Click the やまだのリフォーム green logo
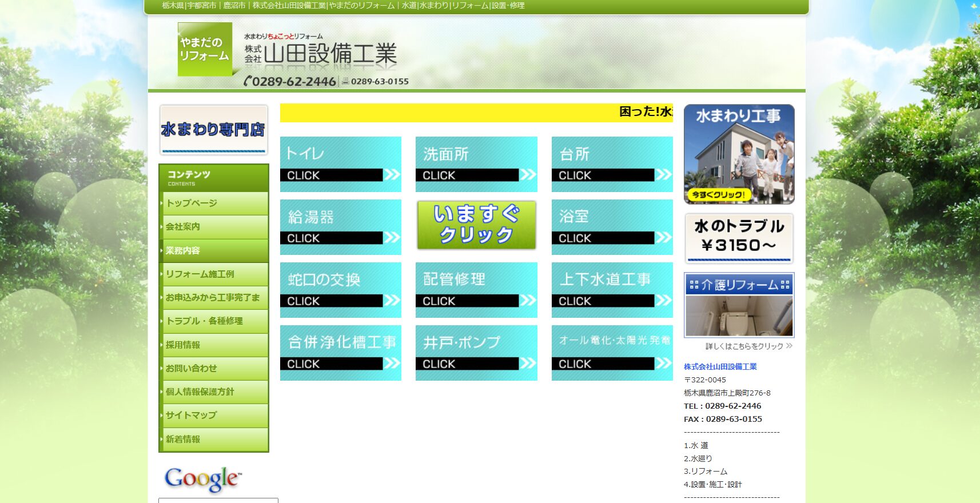This screenshot has height=503, width=980. [205, 49]
